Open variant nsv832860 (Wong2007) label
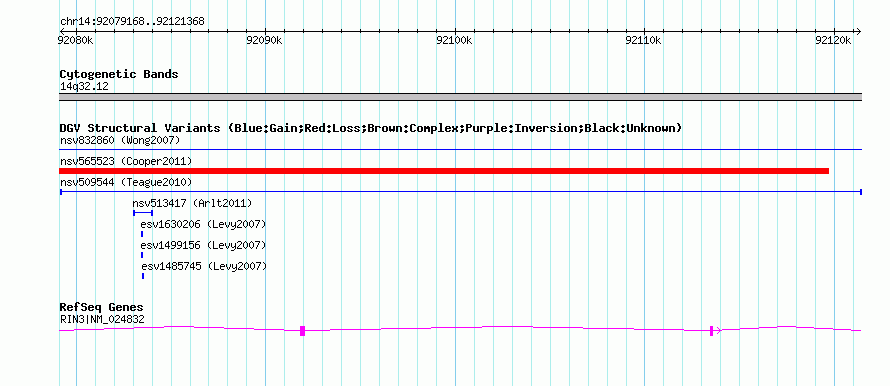Screen dimensions: 890x386 [x=120, y=140]
